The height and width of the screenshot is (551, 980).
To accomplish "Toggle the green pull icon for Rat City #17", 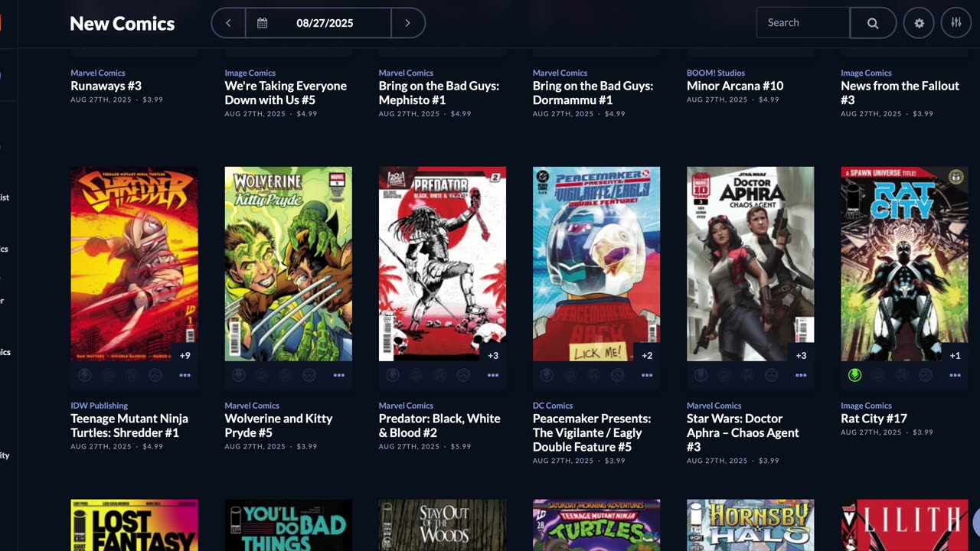I will coord(855,375).
